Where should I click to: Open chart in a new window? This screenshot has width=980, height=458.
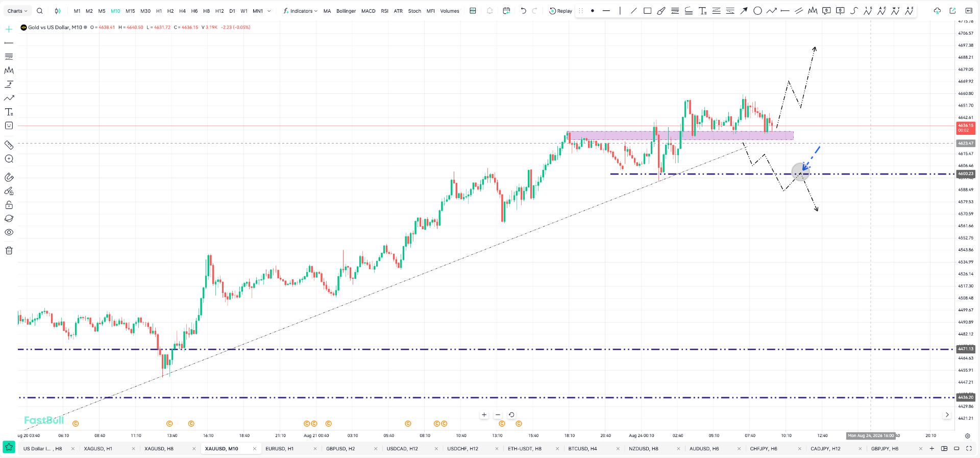[952, 11]
